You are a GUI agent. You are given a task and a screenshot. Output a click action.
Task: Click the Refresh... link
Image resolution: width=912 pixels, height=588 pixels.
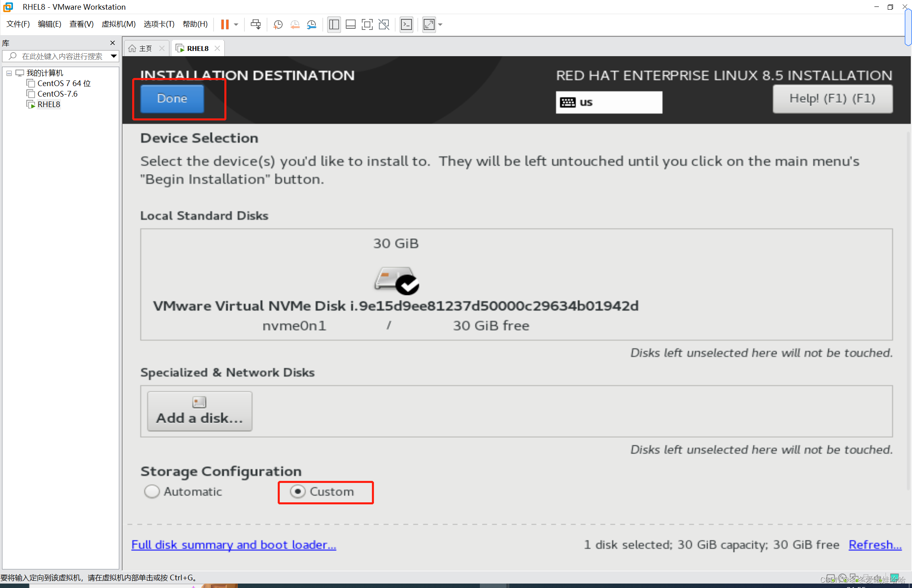(x=875, y=545)
